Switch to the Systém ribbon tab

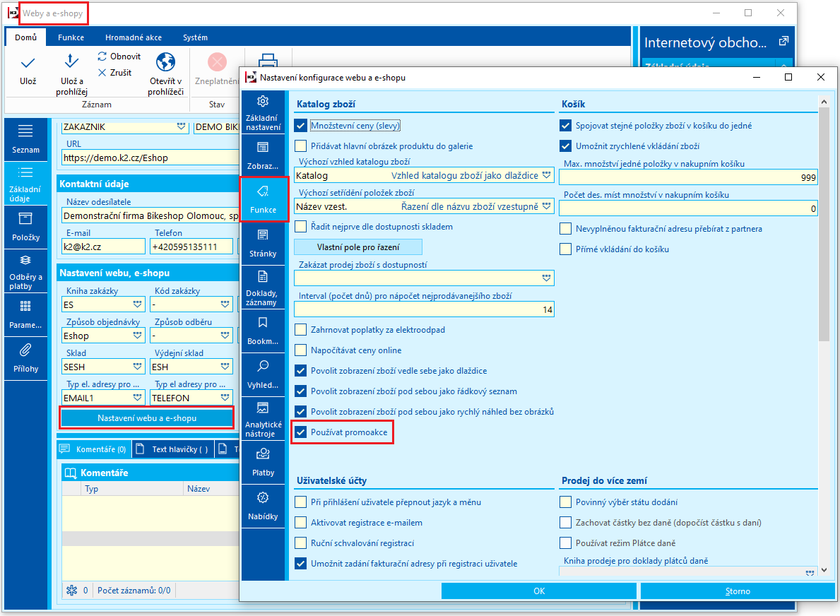pyautogui.click(x=195, y=37)
